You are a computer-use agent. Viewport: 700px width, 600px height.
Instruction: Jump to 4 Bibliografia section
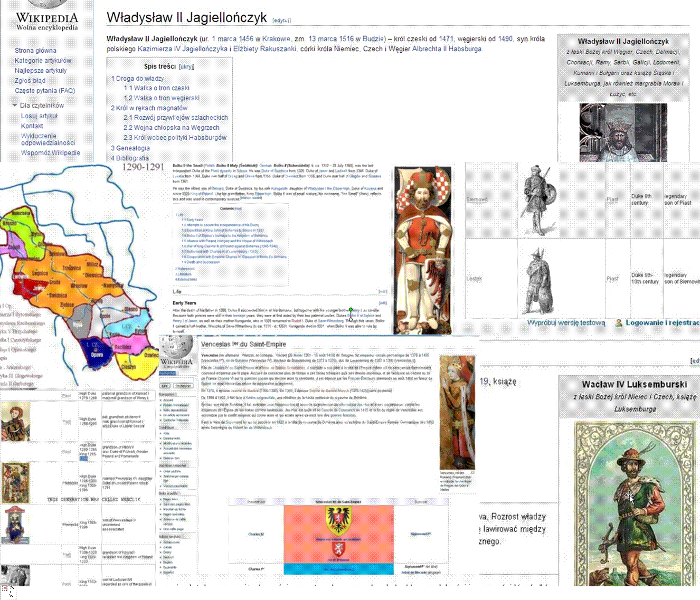(130, 158)
